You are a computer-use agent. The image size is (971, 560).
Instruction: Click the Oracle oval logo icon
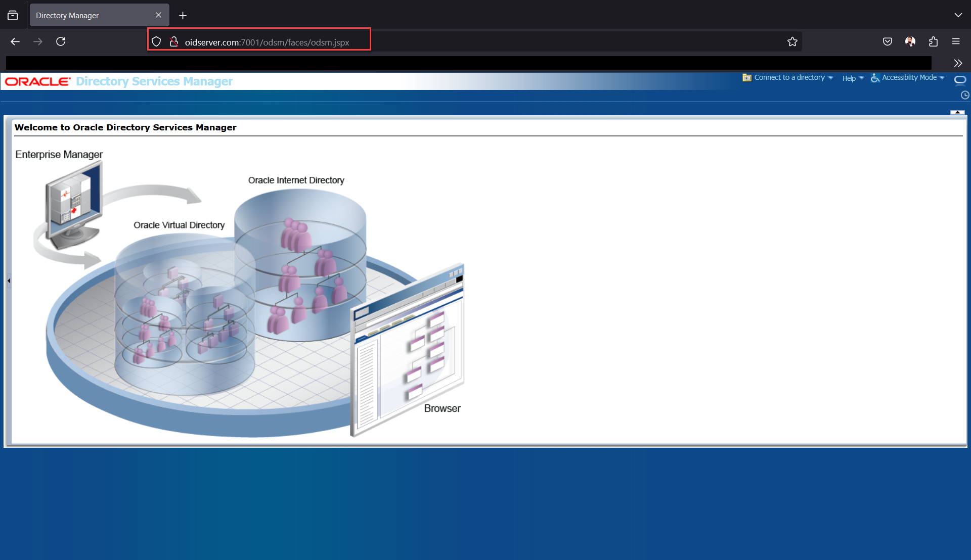coord(960,80)
